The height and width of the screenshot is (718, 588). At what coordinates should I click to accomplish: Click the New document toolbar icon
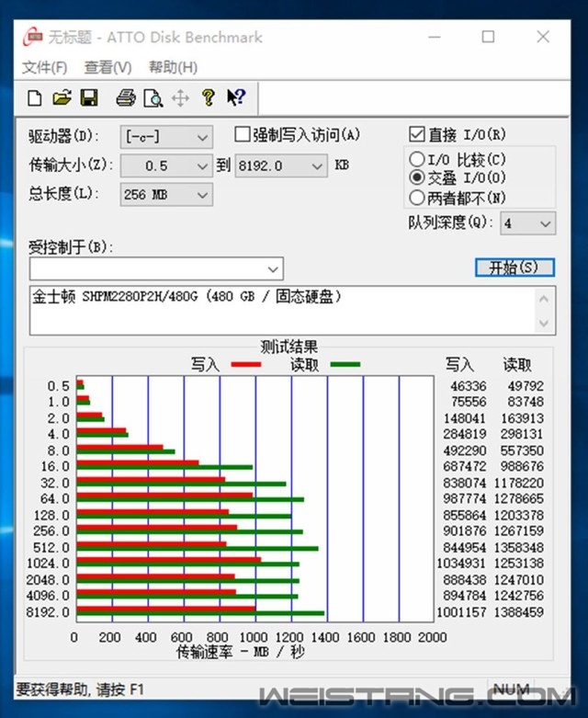click(35, 97)
